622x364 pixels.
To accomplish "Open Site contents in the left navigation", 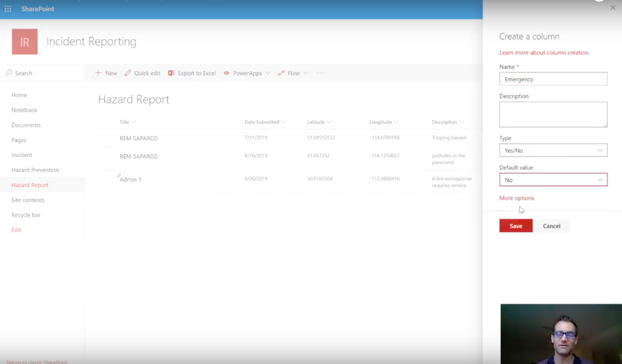I will [x=28, y=200].
